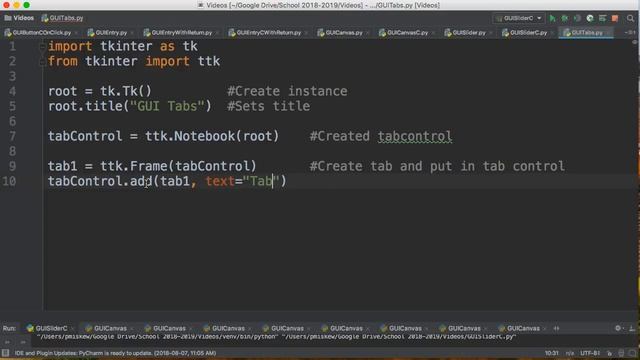This screenshot has height=360, width=640.
Task: Close the GUISliderC.py tab
Action: (x=552, y=33)
